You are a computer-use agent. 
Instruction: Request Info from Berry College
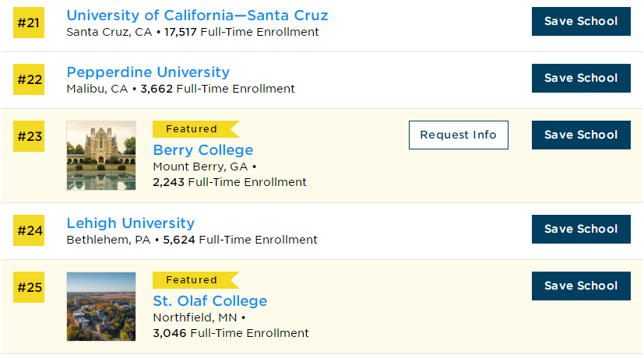point(458,135)
